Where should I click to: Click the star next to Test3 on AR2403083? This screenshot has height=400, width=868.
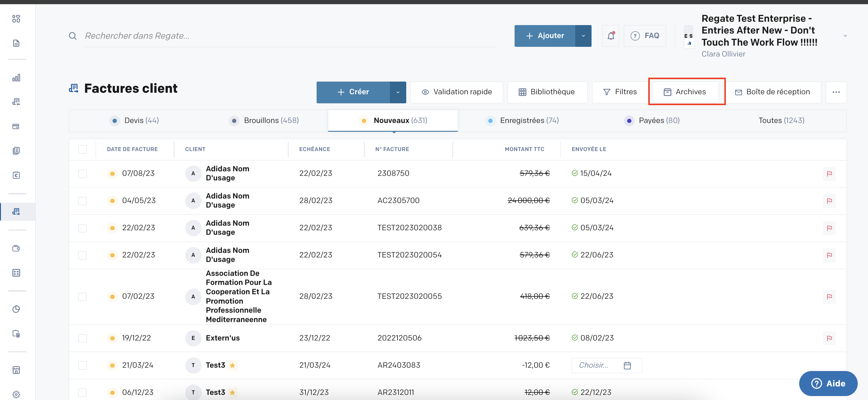(232, 365)
